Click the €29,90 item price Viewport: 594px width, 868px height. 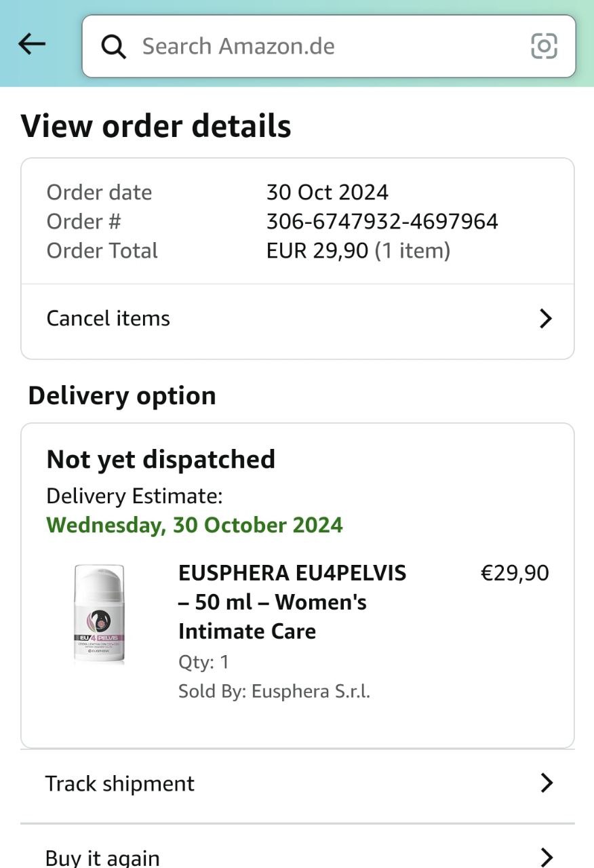(515, 573)
